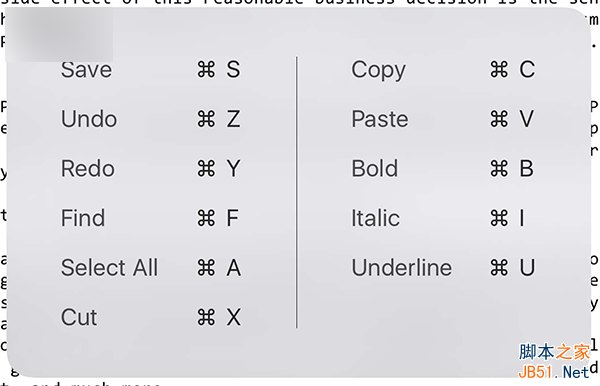The height and width of the screenshot is (386, 600).
Task: Choose the Undo command label
Action: (89, 119)
